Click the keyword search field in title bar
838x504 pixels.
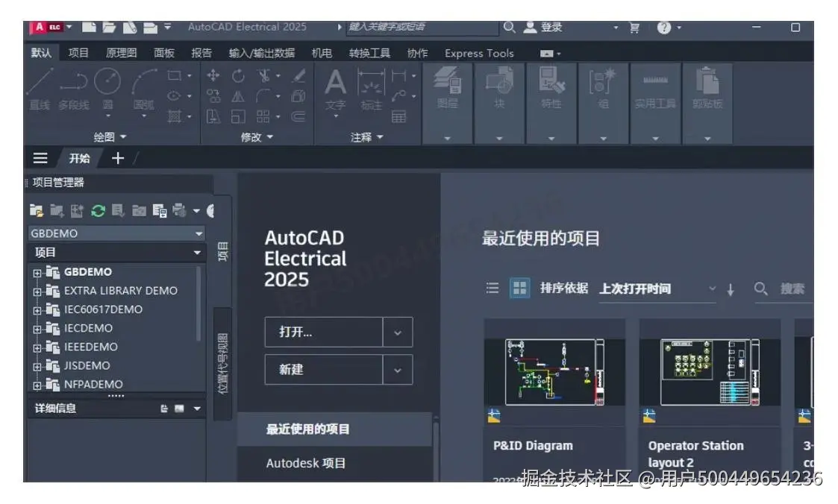(x=422, y=28)
